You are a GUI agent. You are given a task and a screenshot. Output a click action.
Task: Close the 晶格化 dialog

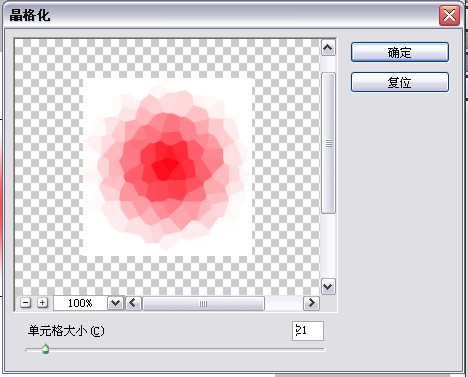[449, 16]
